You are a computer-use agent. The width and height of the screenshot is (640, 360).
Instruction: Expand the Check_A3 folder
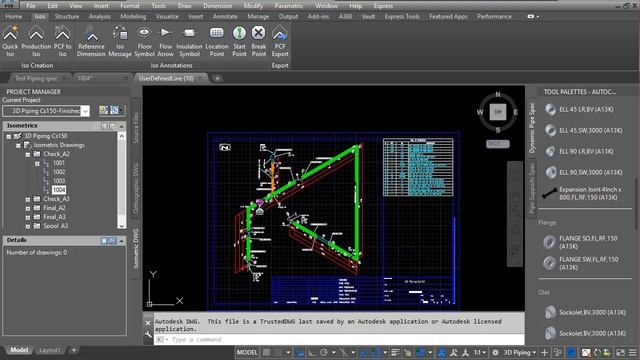pyautogui.click(x=28, y=200)
